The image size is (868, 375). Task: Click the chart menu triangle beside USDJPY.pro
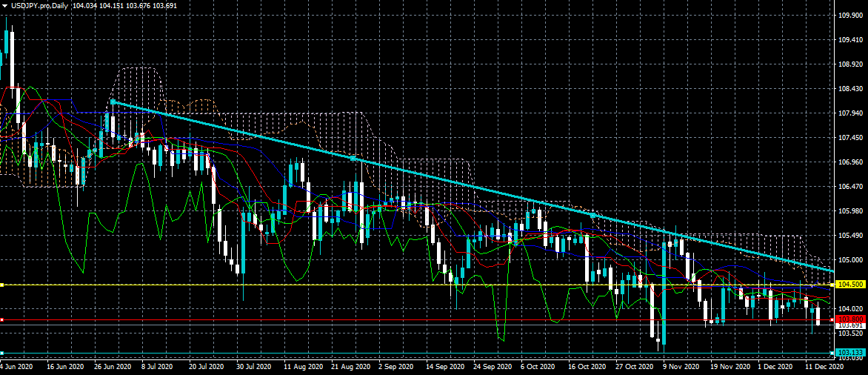pyautogui.click(x=4, y=4)
